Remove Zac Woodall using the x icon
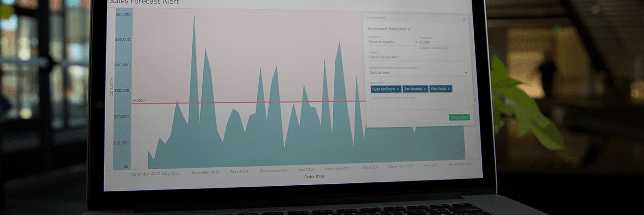 tap(424, 89)
